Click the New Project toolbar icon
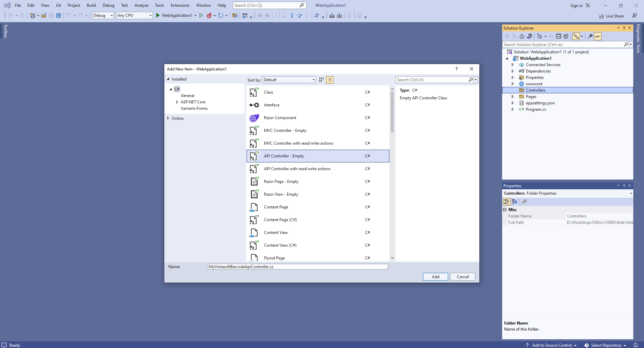Viewport: 644px width, 348px height. 33,15
